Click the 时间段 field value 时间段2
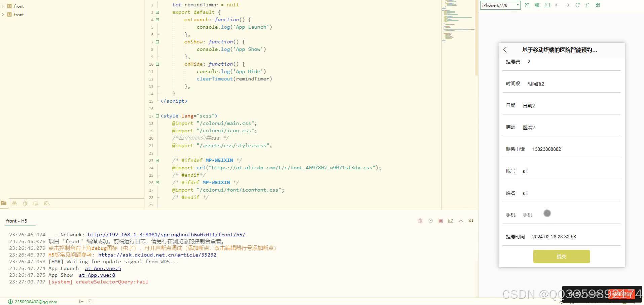Screen dimensions: 644x305 [x=536, y=84]
